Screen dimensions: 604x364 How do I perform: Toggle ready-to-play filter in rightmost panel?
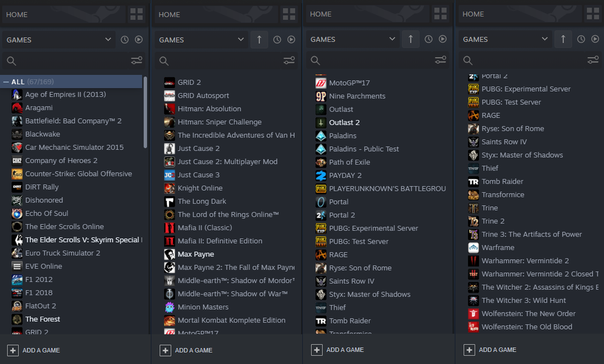[x=595, y=39]
